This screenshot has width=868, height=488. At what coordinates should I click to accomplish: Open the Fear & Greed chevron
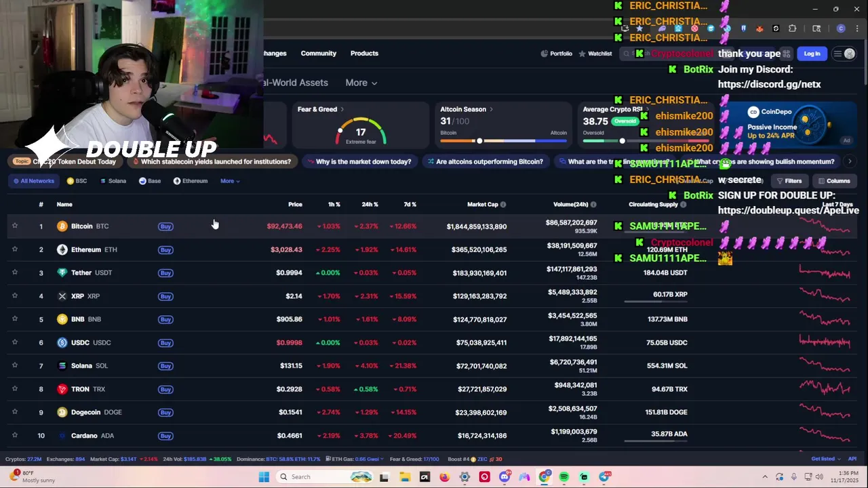pyautogui.click(x=342, y=109)
